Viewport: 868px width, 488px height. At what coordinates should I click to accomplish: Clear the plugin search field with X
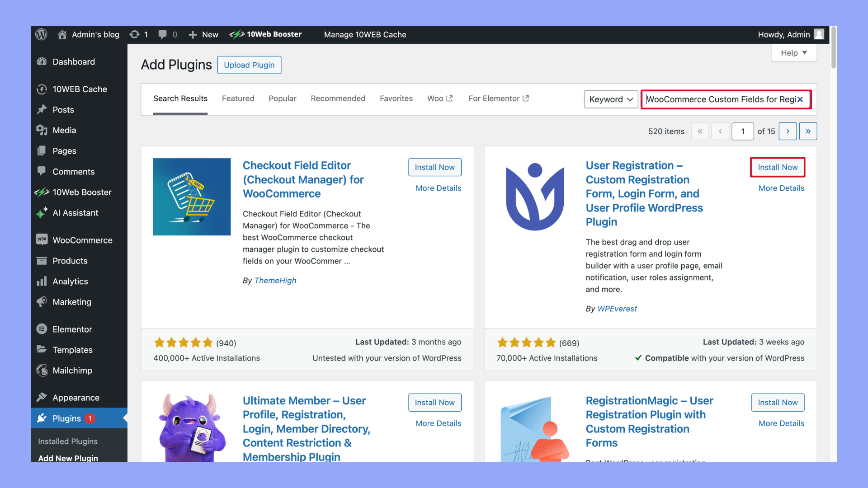click(x=800, y=99)
